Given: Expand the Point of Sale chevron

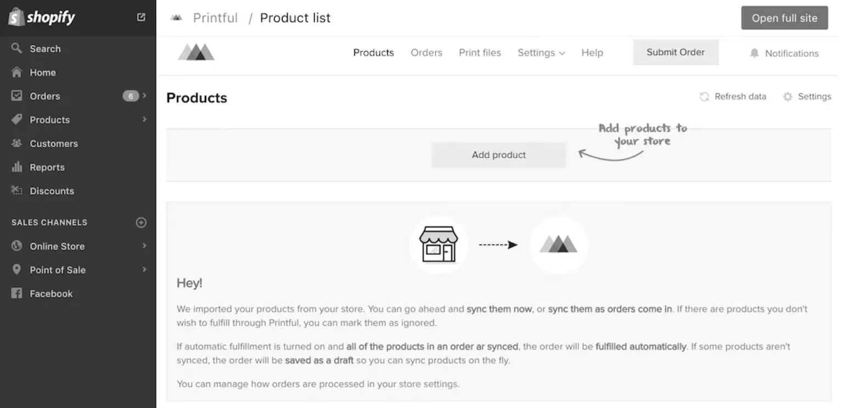Looking at the screenshot, I should coord(144,269).
